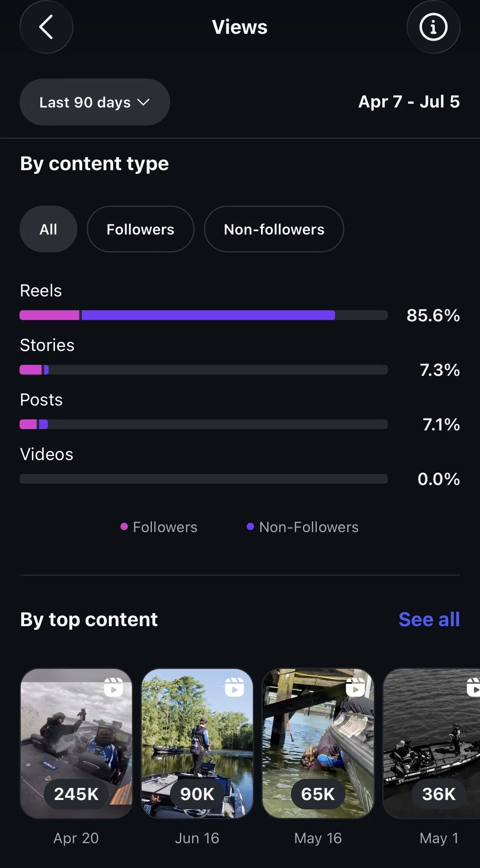Click the Reels 85.6% progress bar
The image size is (480, 868).
(204, 315)
